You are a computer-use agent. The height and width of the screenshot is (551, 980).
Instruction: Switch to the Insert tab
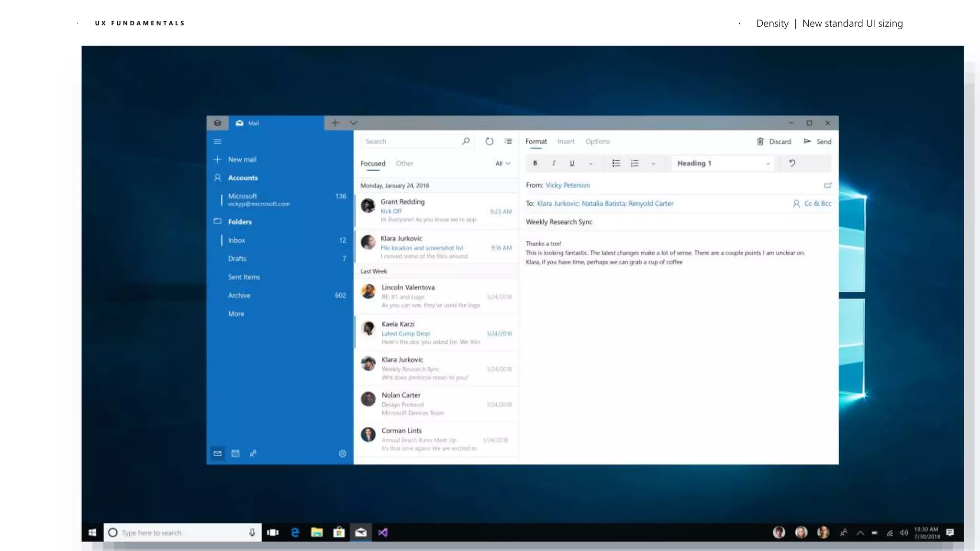point(566,142)
